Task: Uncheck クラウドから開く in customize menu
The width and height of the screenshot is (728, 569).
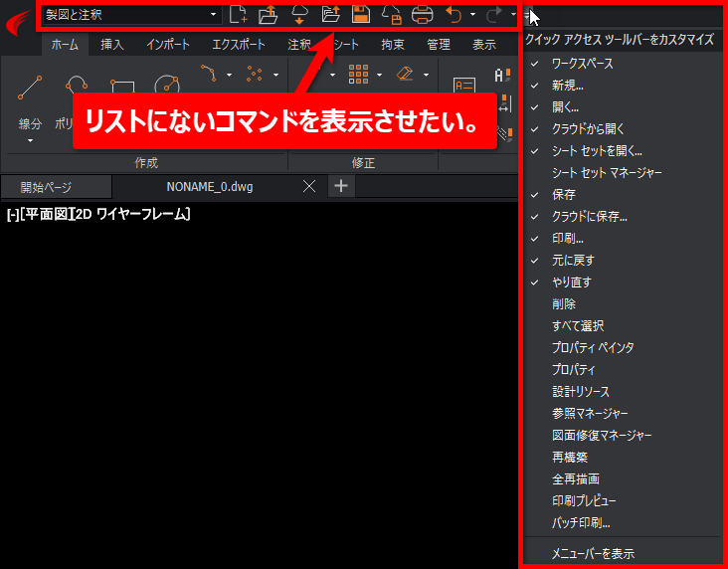Action: (623, 129)
